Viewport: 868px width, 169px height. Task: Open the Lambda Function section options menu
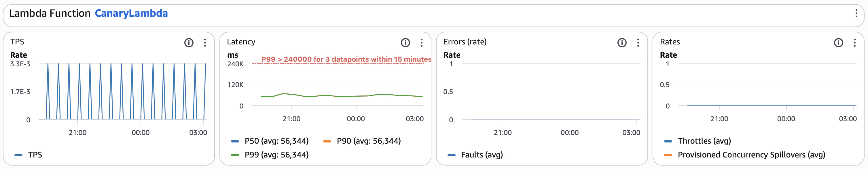[x=856, y=13]
